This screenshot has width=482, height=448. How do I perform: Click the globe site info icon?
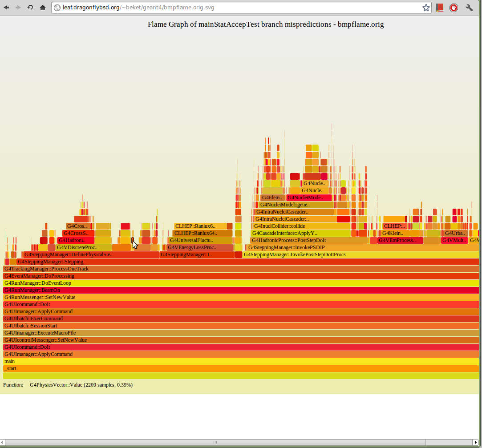pos(57,8)
